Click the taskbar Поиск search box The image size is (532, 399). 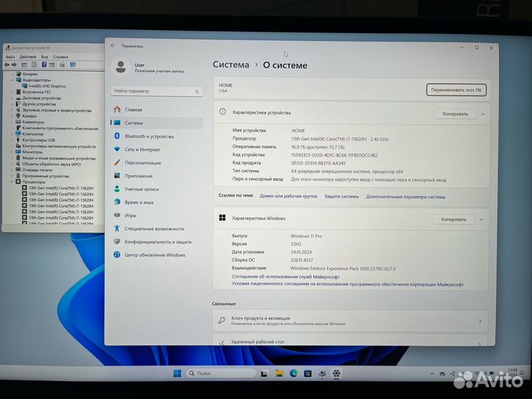[221, 373]
